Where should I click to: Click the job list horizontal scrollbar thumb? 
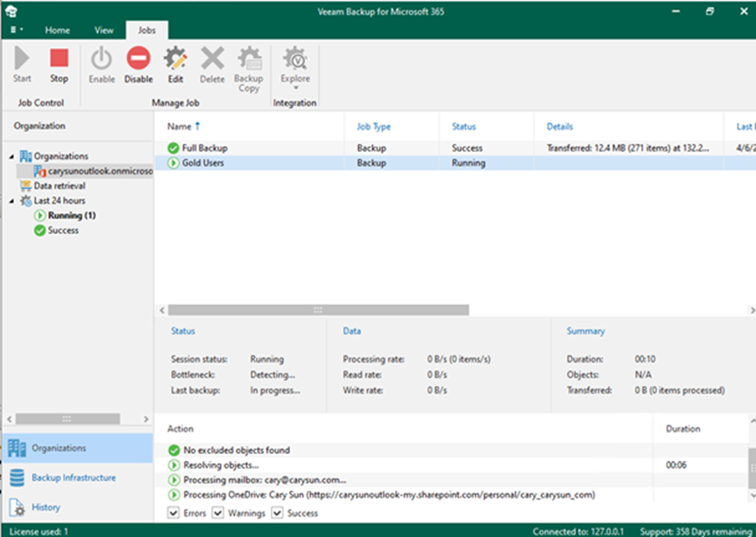[x=318, y=310]
